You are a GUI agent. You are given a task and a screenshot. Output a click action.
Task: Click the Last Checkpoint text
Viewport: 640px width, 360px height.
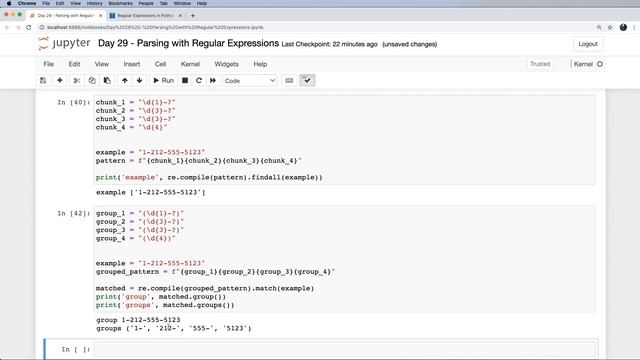(329, 44)
